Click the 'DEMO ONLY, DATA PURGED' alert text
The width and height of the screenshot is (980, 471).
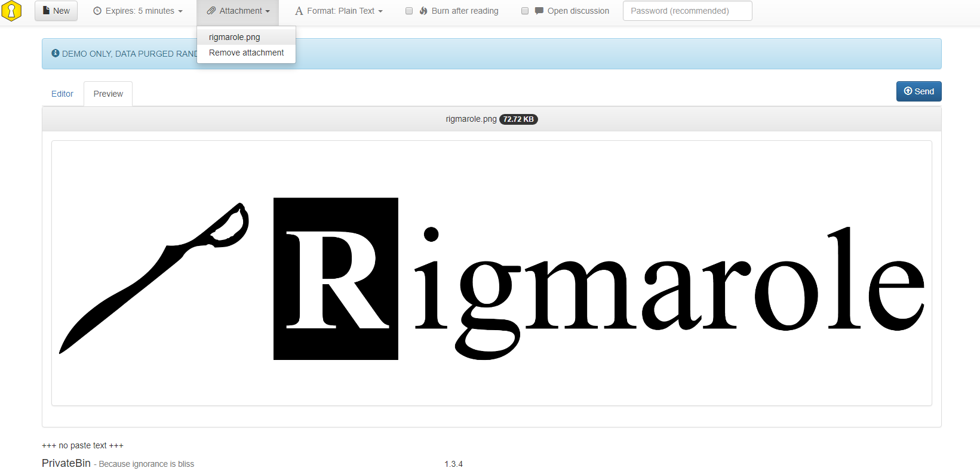click(130, 54)
